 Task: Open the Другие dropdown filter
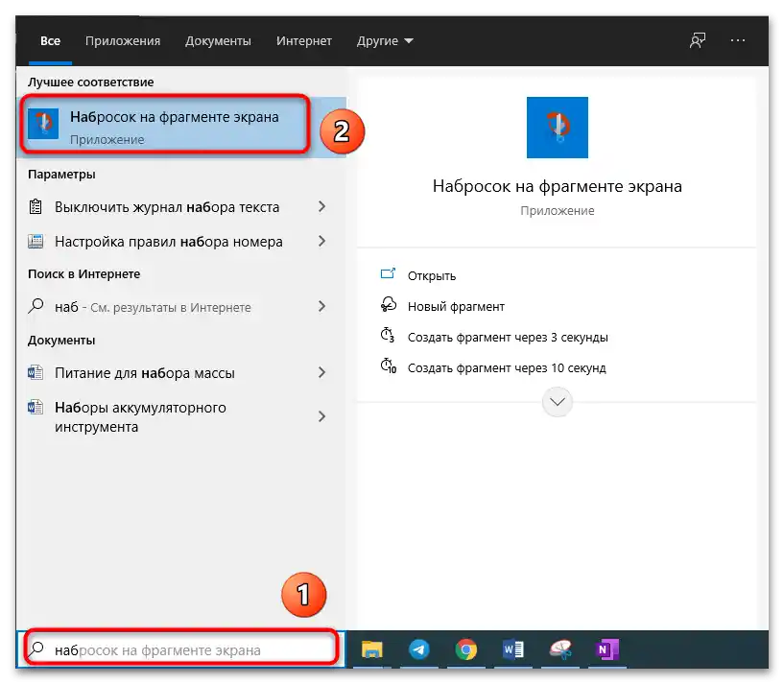tap(385, 41)
